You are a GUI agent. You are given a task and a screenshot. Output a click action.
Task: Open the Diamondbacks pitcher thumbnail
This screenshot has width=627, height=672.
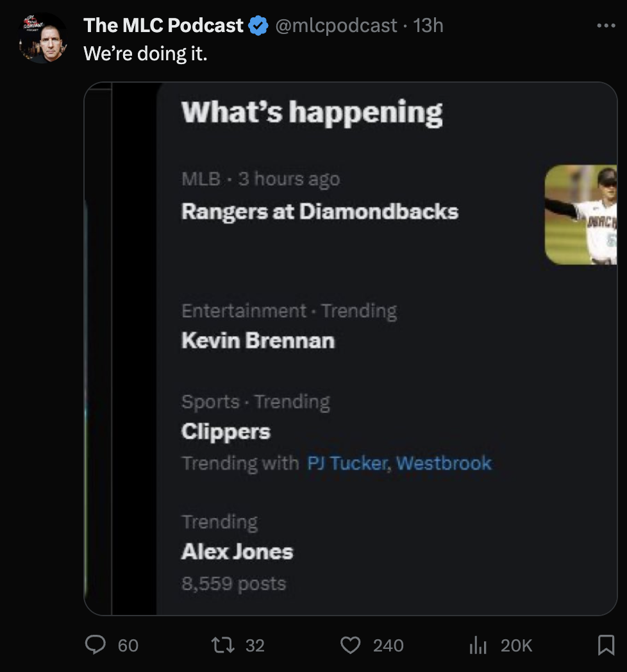tap(580, 215)
